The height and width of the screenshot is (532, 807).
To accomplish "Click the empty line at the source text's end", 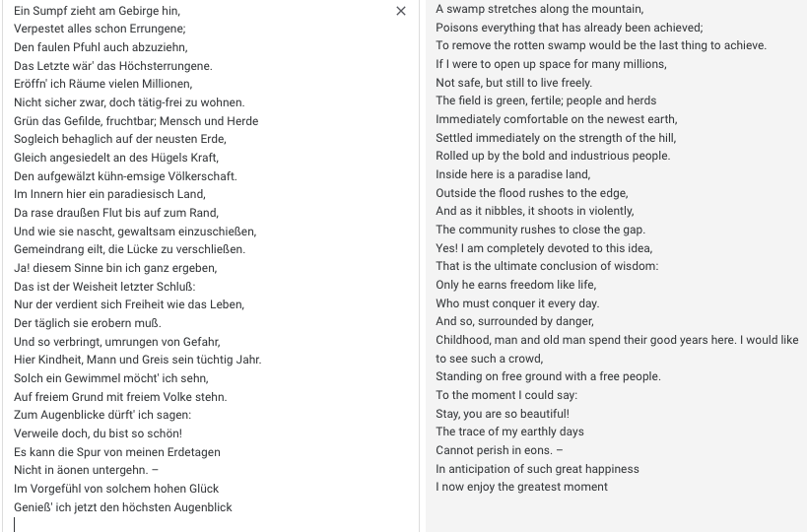I will (x=99, y=524).
